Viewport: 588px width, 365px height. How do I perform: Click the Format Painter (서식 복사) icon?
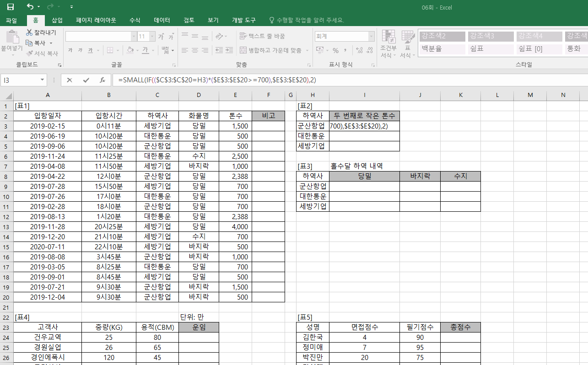pyautogui.click(x=29, y=54)
